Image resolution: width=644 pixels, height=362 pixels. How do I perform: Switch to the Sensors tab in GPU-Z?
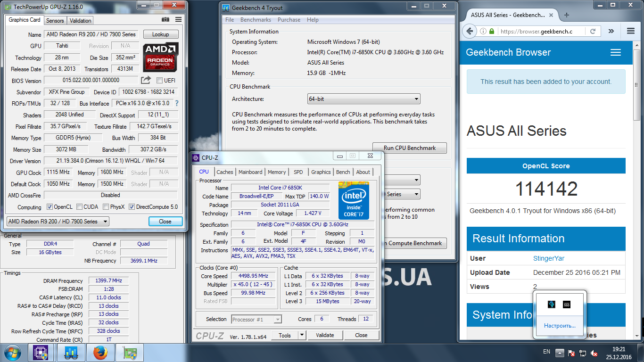[55, 20]
